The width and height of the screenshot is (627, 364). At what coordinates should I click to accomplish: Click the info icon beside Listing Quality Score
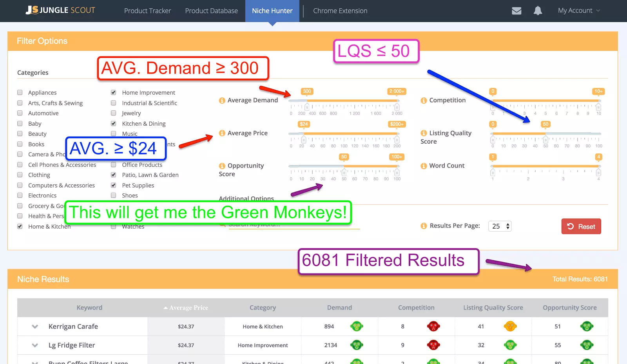pos(424,133)
